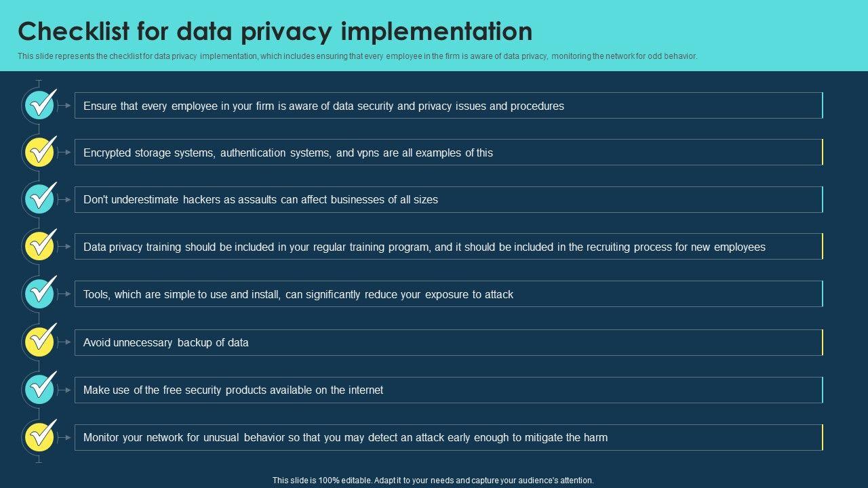The image size is (868, 488).
Task: Click the yellow checkmark next to 'Encrypted storage systems'
Action: click(x=40, y=152)
